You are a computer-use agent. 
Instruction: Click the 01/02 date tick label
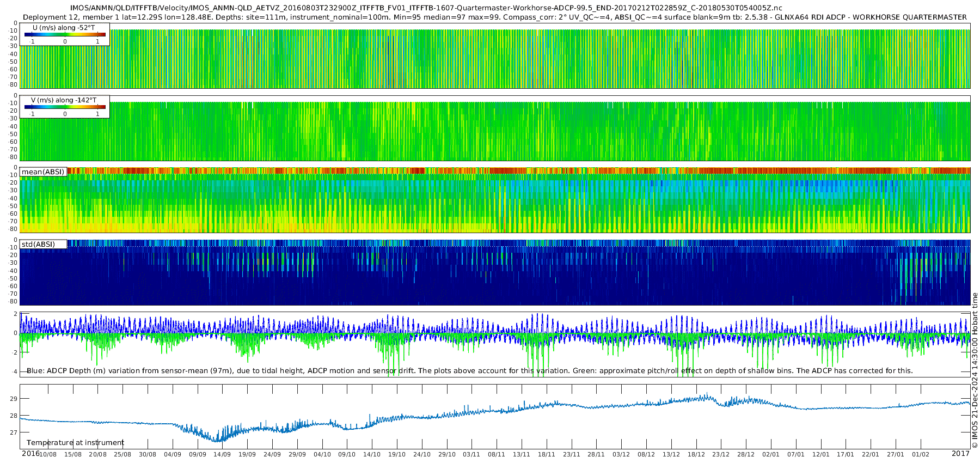point(921,454)
